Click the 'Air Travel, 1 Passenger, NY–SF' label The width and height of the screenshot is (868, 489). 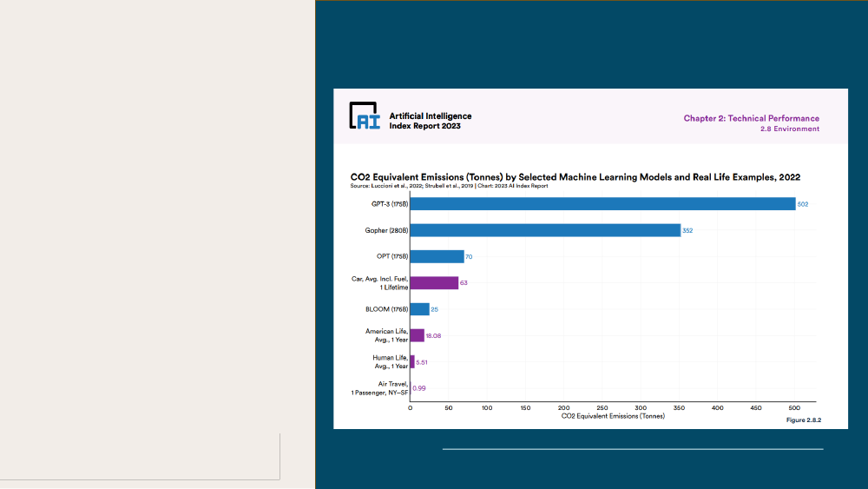tap(380, 388)
